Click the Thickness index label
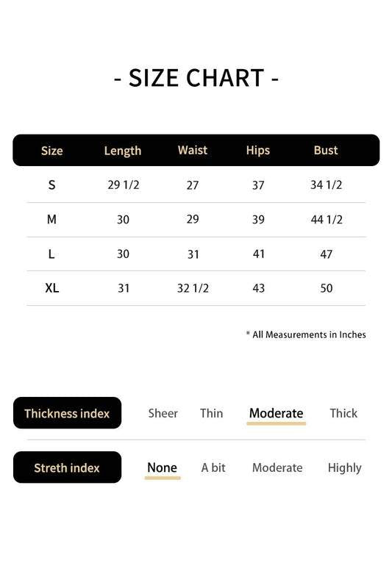Image resolution: width=392 pixels, height=588 pixels. (67, 413)
